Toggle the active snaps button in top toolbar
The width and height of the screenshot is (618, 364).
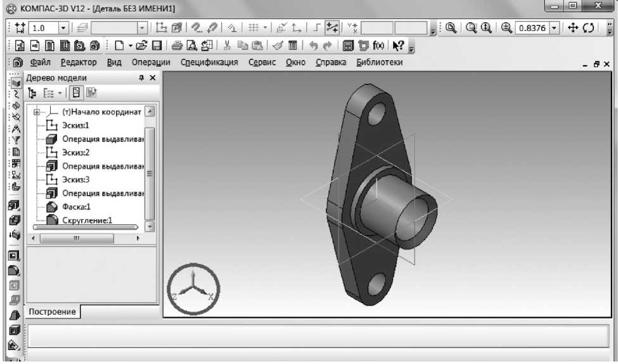332,28
